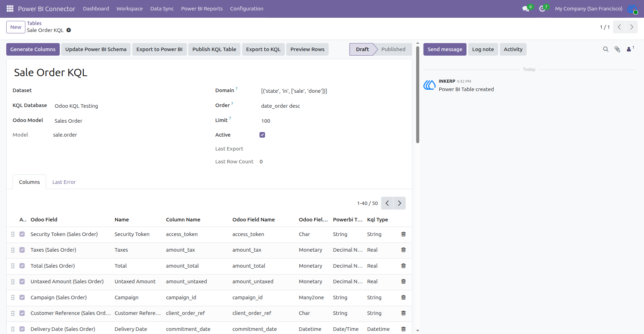Open the KQL Database dropdown field
The width and height of the screenshot is (644, 334).
(x=129, y=106)
